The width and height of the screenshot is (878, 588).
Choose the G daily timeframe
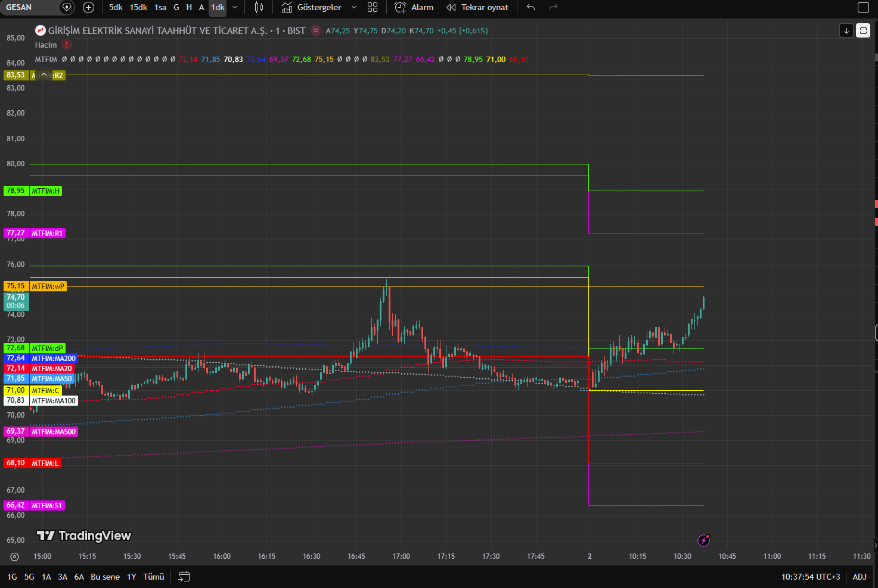pyautogui.click(x=176, y=7)
